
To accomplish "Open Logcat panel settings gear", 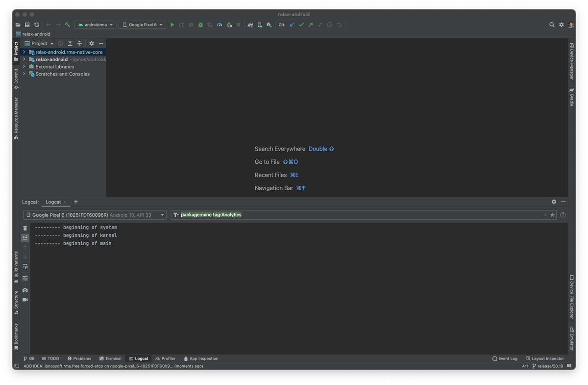I will [x=554, y=202].
